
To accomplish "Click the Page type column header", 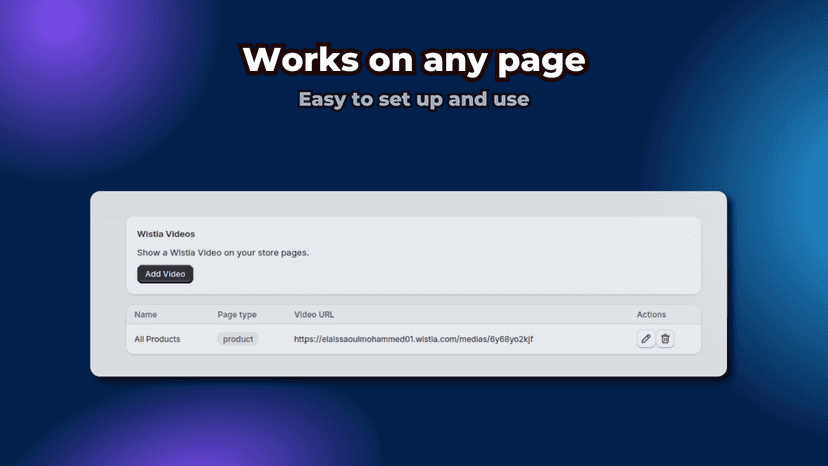I will coord(237,314).
